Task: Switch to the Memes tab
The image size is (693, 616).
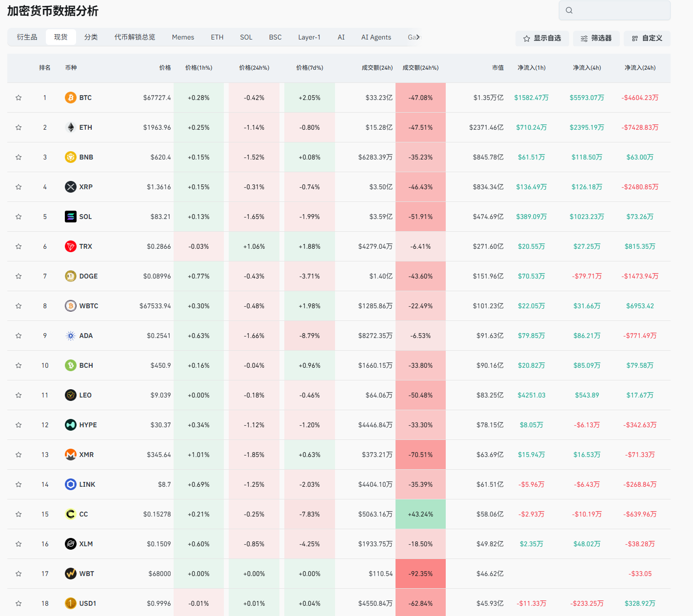Action: pos(183,37)
